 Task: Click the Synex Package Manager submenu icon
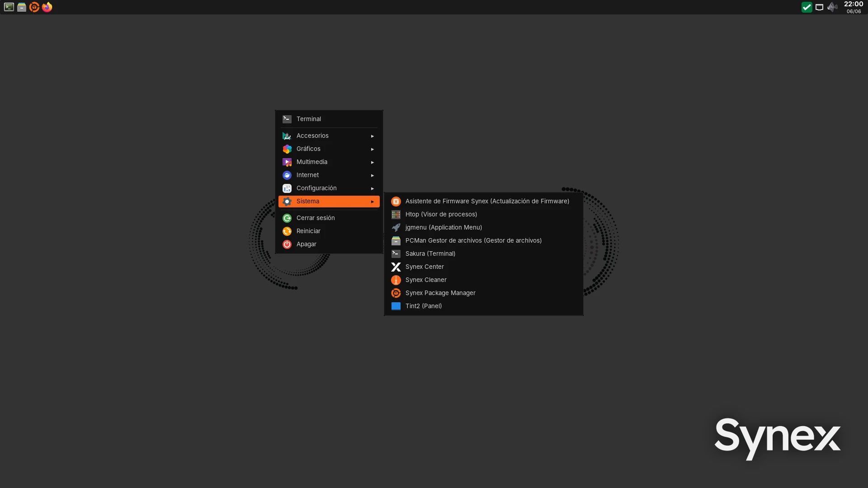pos(396,293)
